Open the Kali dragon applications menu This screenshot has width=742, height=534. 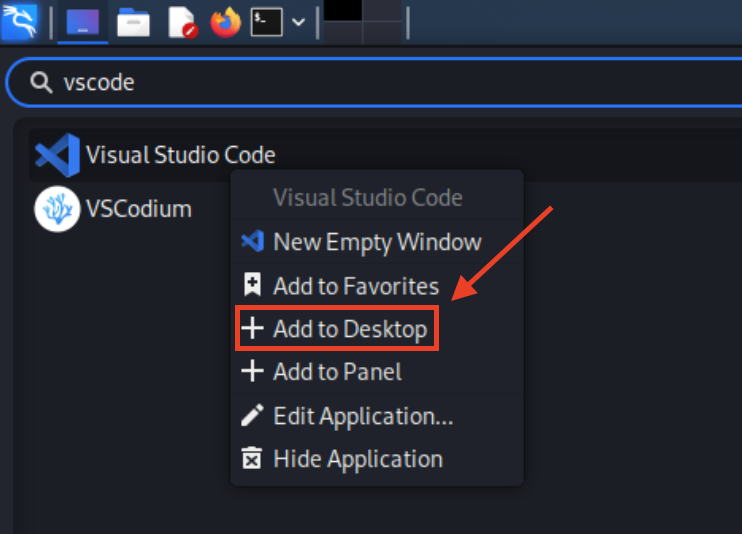pos(19,21)
